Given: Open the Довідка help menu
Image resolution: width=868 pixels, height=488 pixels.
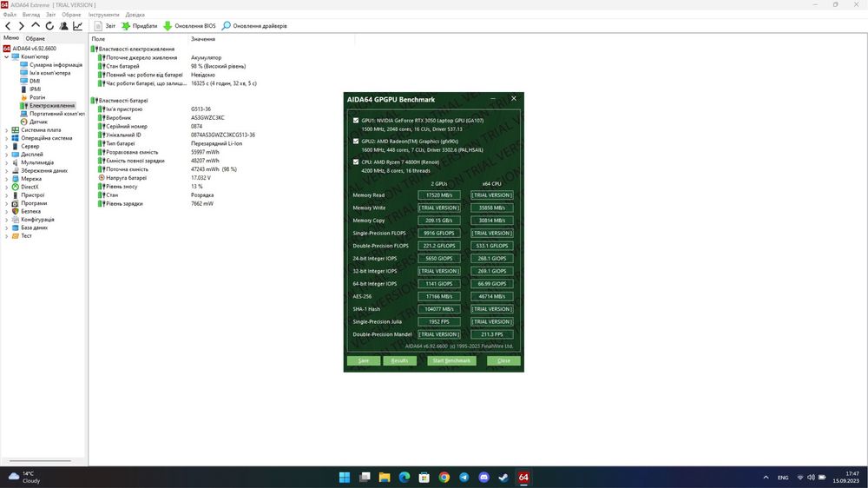Looking at the screenshot, I should coord(135,15).
